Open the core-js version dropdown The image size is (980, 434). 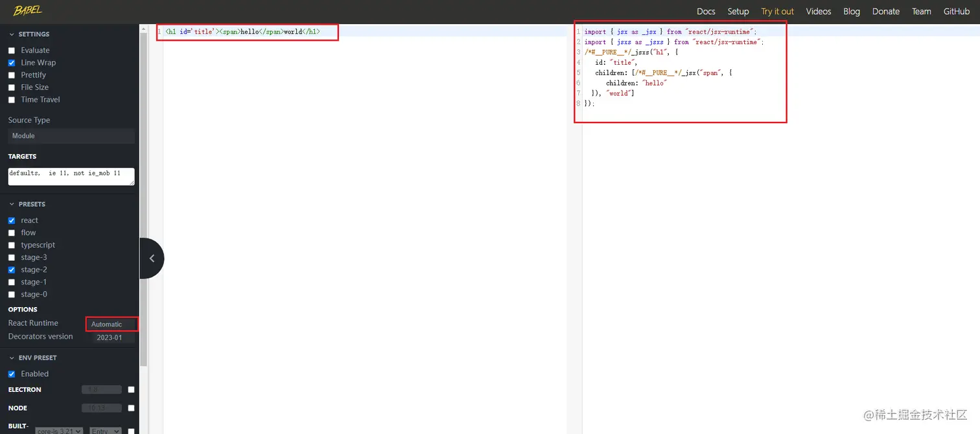(59, 431)
